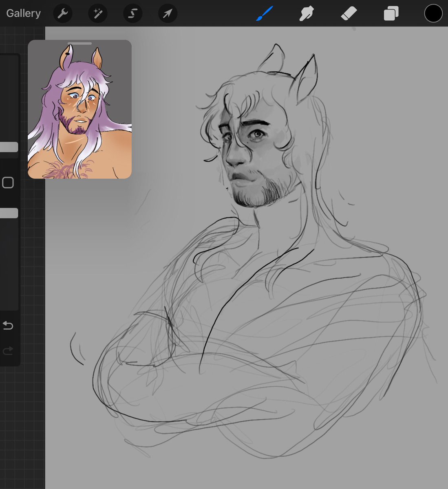Screen dimensions: 448x489
Task: Tap the square modify button in sidebar
Action: (x=8, y=182)
